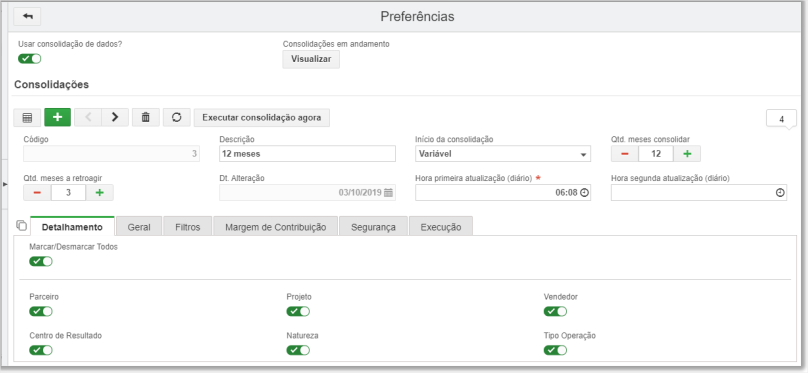Open the Margem de Contribuição tab
The height and width of the screenshot is (373, 808).
click(276, 227)
